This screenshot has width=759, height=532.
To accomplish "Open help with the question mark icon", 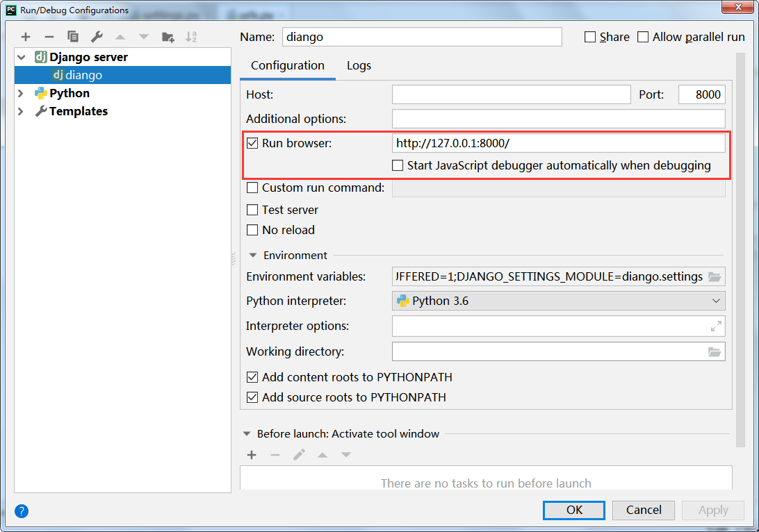I will pyautogui.click(x=22, y=510).
